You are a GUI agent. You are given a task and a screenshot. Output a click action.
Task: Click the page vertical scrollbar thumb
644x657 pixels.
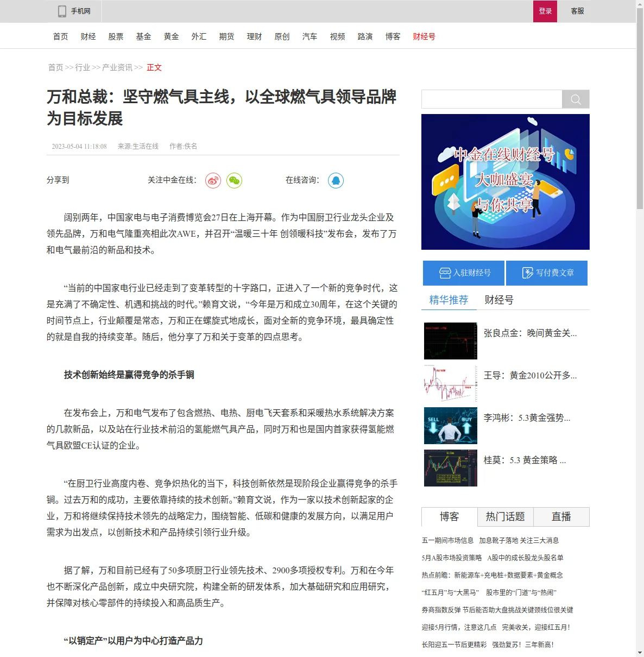[640, 109]
